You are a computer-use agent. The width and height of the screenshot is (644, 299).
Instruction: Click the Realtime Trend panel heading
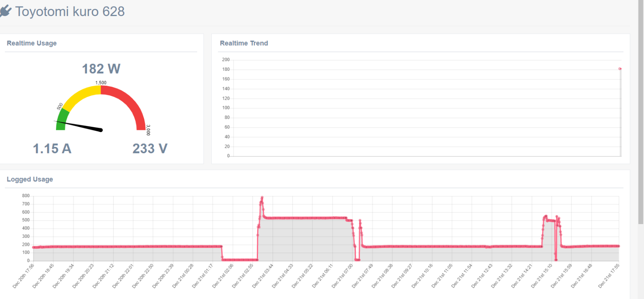(244, 43)
